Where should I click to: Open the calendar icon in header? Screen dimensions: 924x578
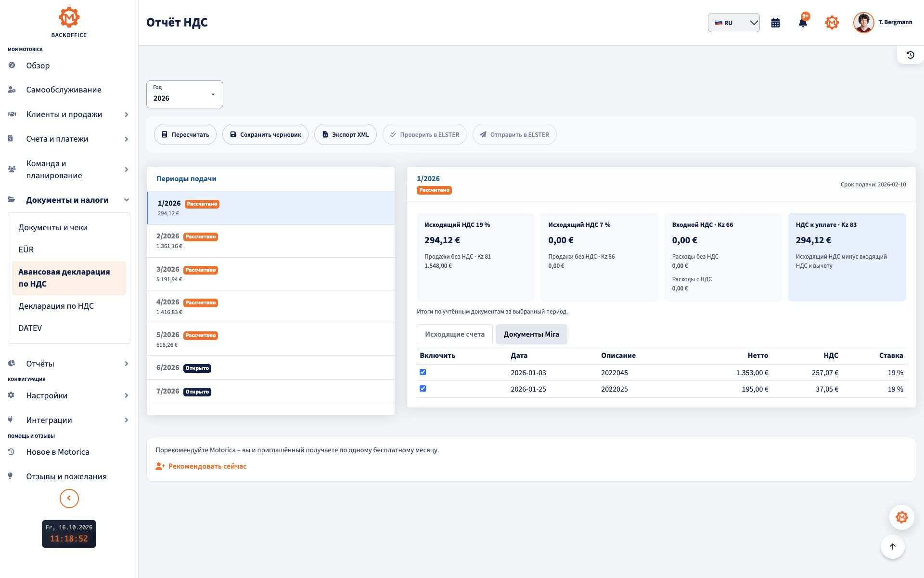click(775, 23)
